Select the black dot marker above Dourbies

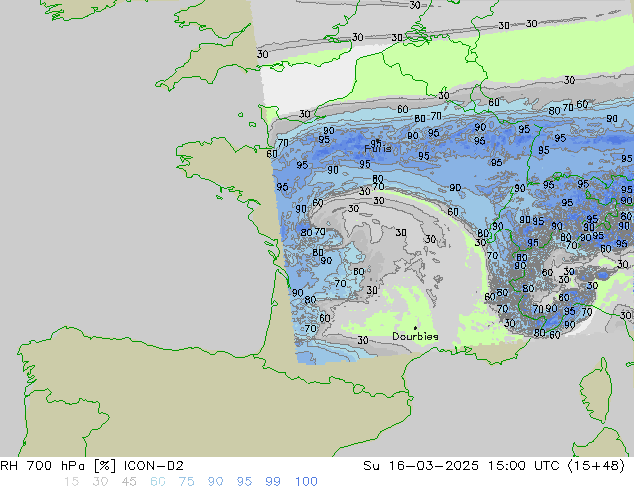click(x=415, y=328)
